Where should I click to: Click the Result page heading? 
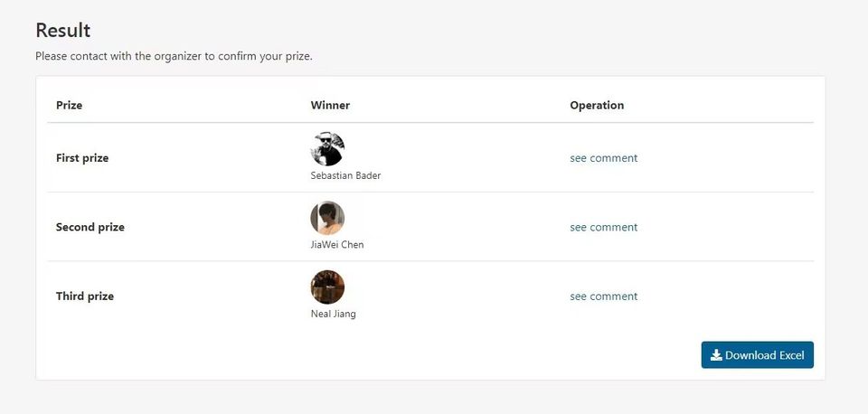tap(63, 31)
